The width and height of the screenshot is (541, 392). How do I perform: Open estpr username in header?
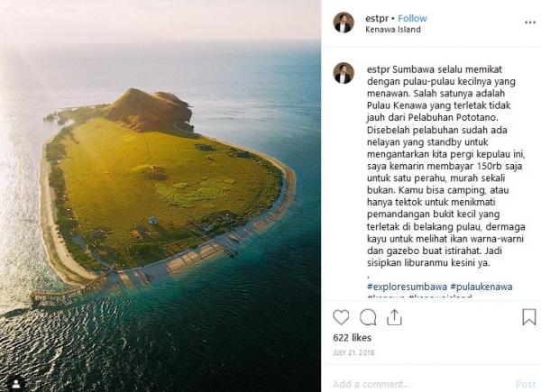pyautogui.click(x=377, y=18)
